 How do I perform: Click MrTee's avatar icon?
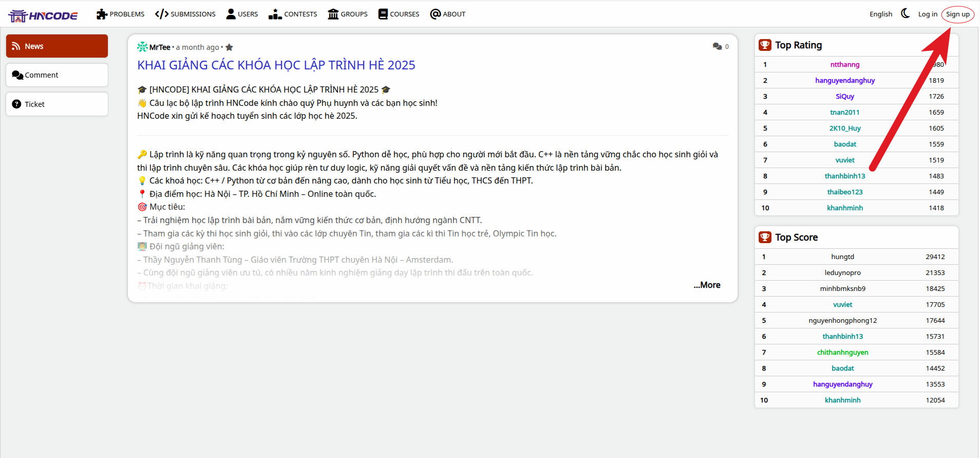pyautogui.click(x=142, y=47)
